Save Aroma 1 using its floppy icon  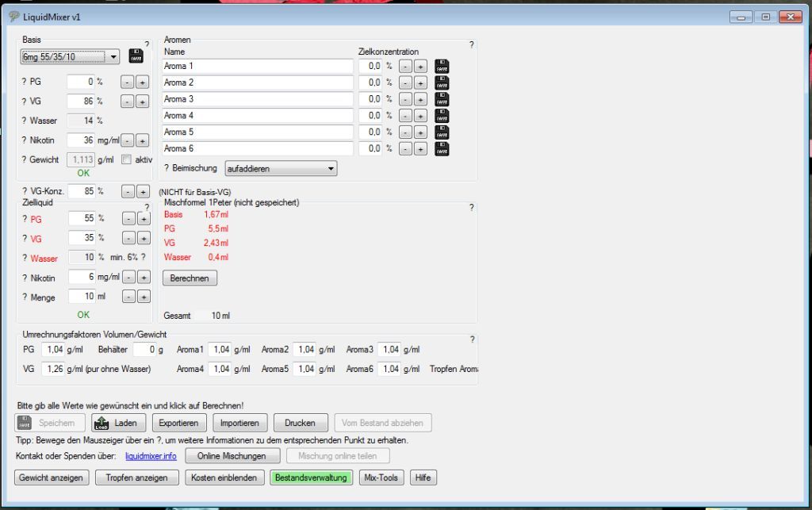tap(442, 66)
